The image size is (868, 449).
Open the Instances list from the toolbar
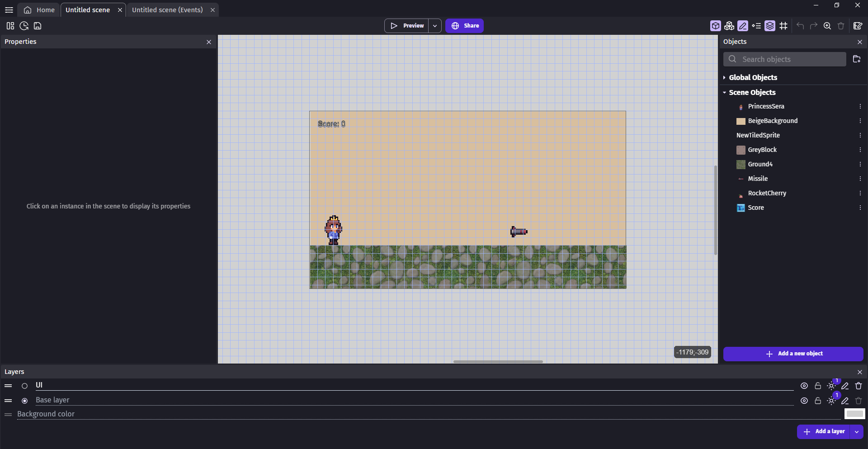757,26
